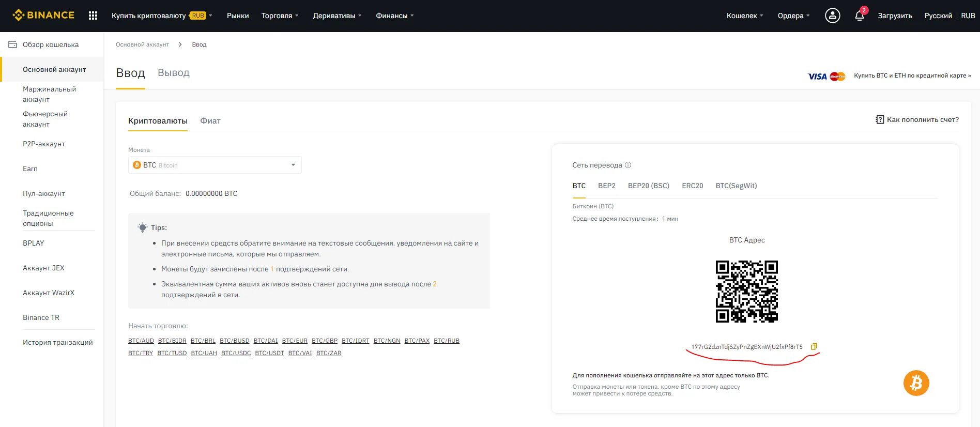Viewport: 980px width, 427px height.
Task: Expand the Деривативы menu
Action: [337, 16]
